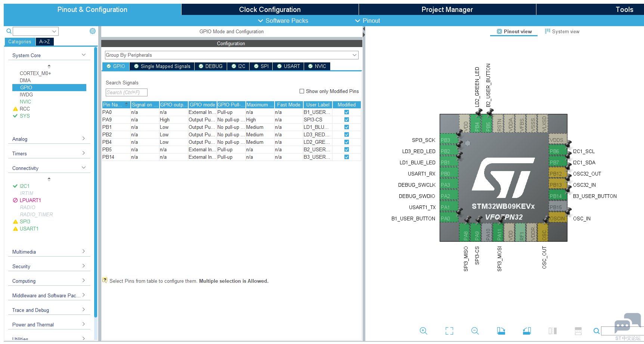
Task: Toggle Modified checkbox for PA9 row
Action: coord(347,120)
